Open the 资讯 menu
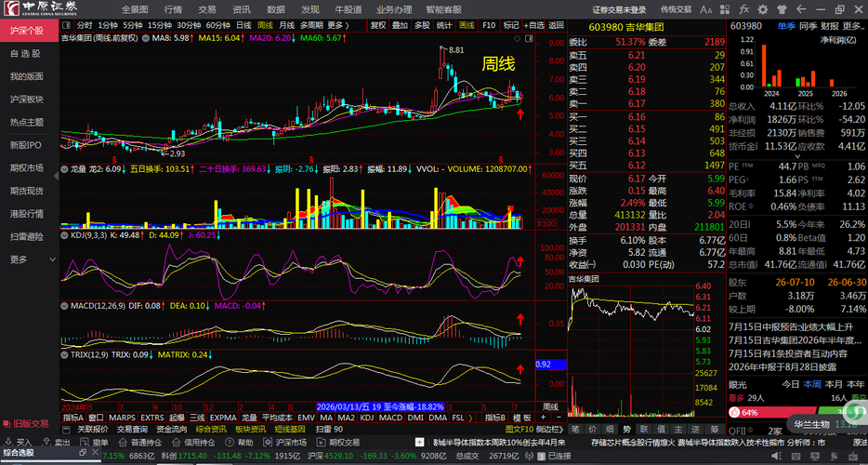Viewport: 868px width, 465px height. click(242, 9)
